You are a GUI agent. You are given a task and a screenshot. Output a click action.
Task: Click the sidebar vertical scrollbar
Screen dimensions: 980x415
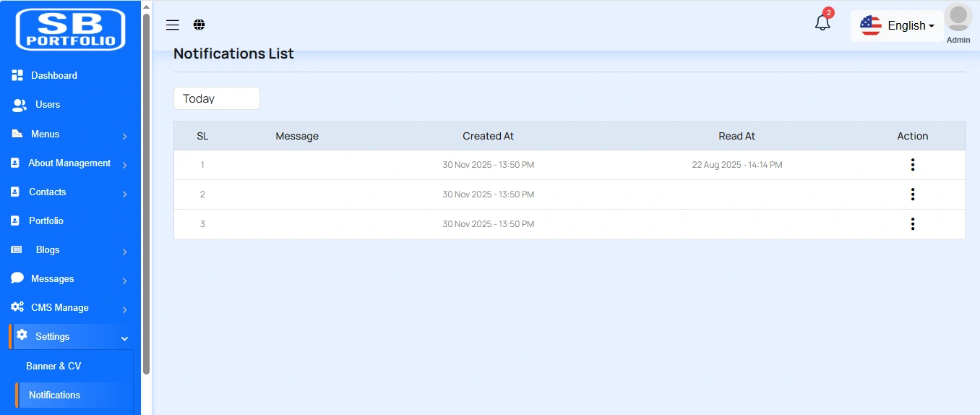(146, 195)
